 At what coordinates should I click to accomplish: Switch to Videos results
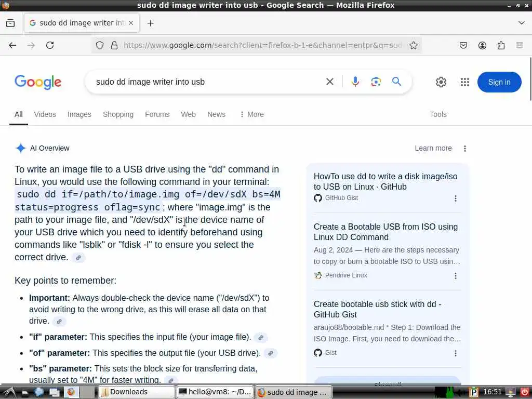[45, 114]
